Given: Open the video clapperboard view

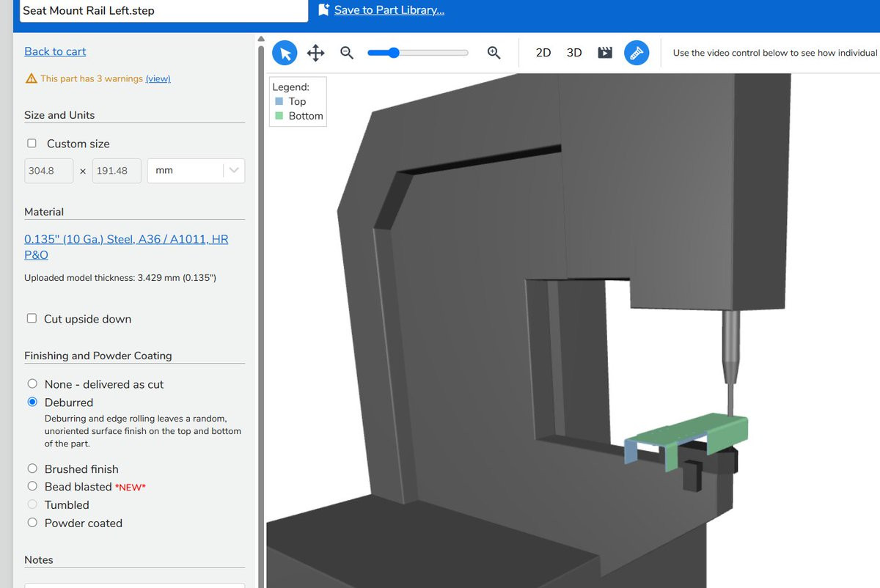Looking at the screenshot, I should pos(605,53).
